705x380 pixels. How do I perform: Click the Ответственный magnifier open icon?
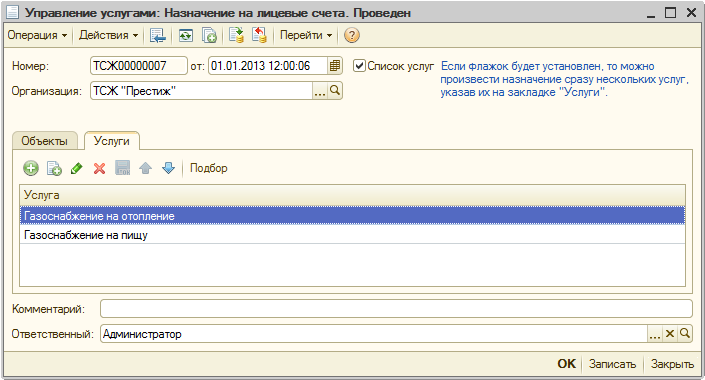(684, 334)
